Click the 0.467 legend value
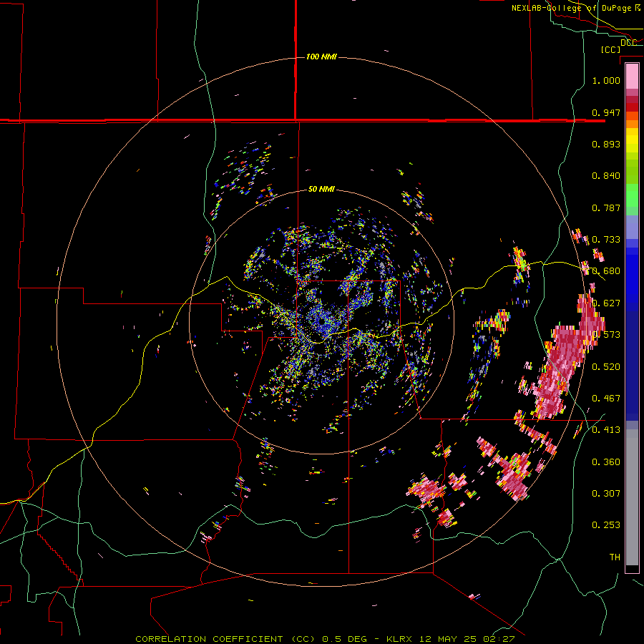 tap(606, 399)
